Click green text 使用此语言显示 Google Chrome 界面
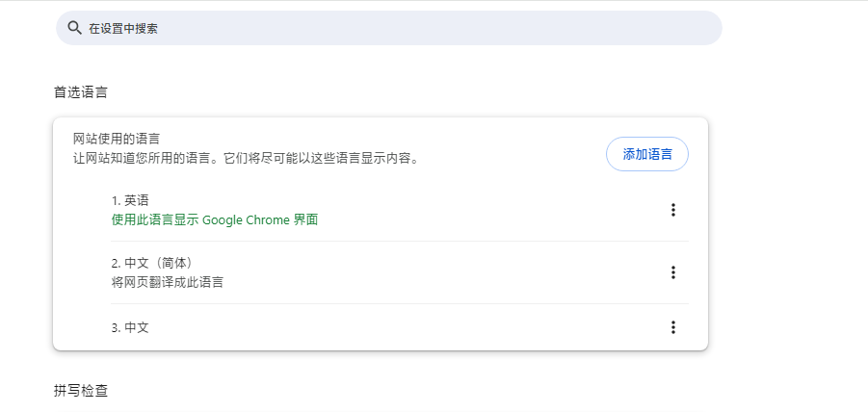This screenshot has height=412, width=868. click(214, 219)
